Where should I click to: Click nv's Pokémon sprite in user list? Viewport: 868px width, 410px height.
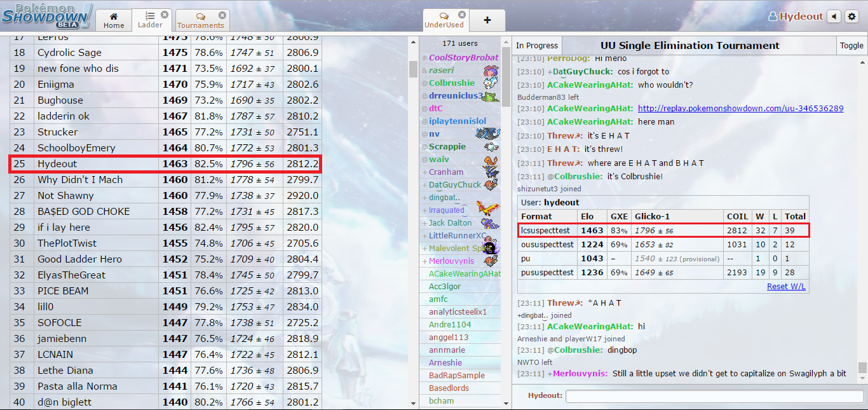click(488, 134)
